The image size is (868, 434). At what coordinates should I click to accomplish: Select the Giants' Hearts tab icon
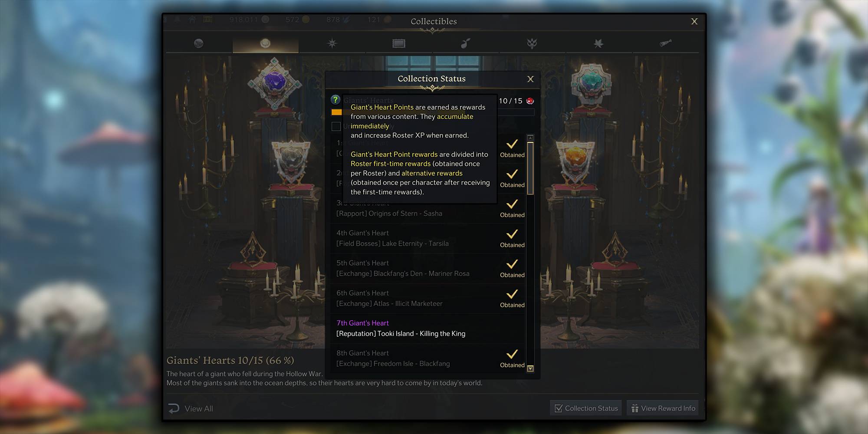pyautogui.click(x=265, y=43)
